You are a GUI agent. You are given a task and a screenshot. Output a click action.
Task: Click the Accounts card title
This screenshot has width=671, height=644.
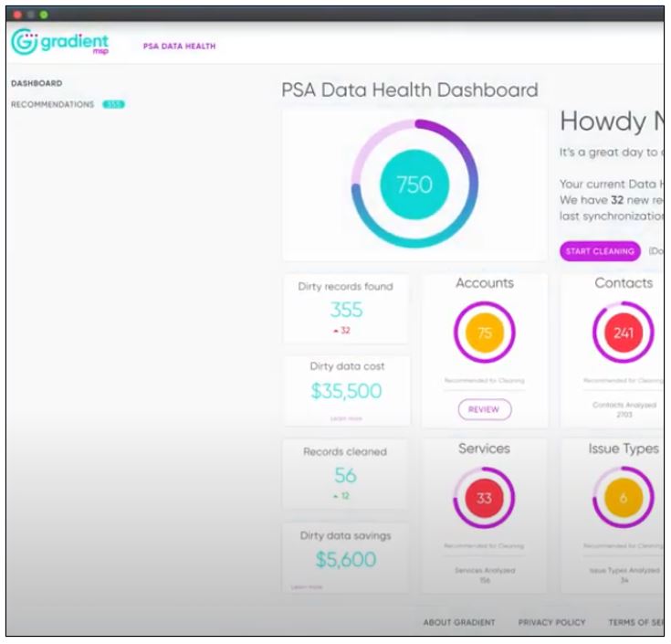coord(485,283)
